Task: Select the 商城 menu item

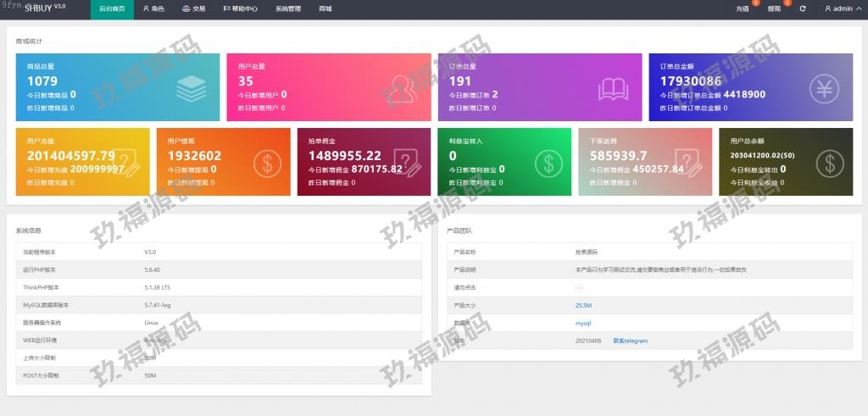Action: (325, 8)
